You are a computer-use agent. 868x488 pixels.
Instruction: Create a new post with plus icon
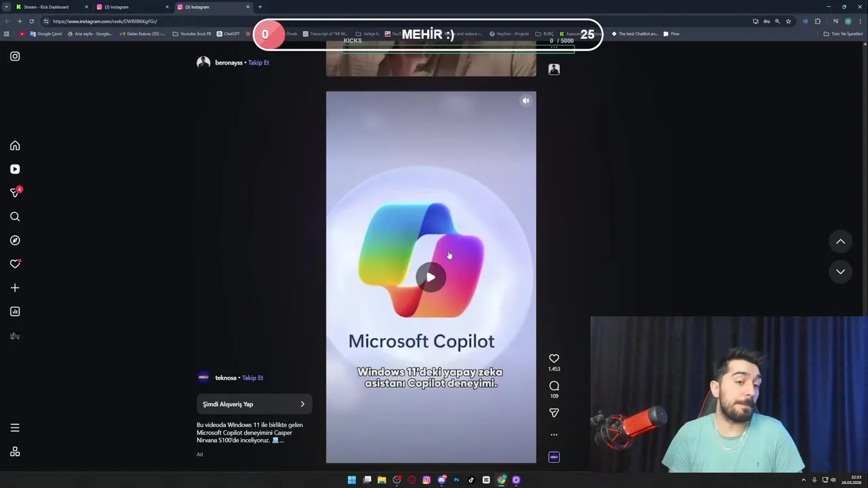pyautogui.click(x=15, y=288)
